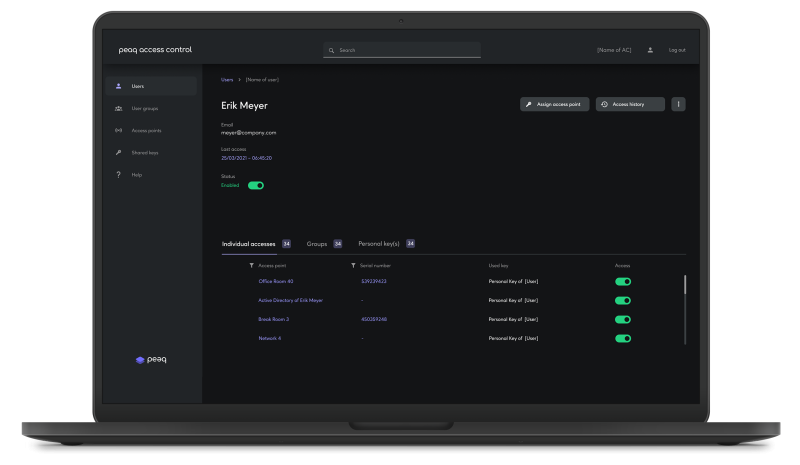Click the Assign access point button
Screen dimensions: 800x465
(554, 104)
